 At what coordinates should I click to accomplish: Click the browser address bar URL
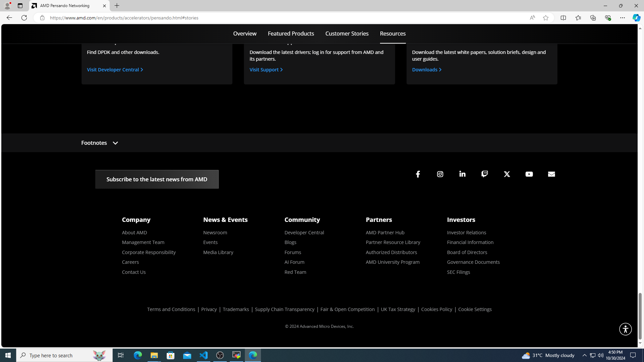[124, 18]
